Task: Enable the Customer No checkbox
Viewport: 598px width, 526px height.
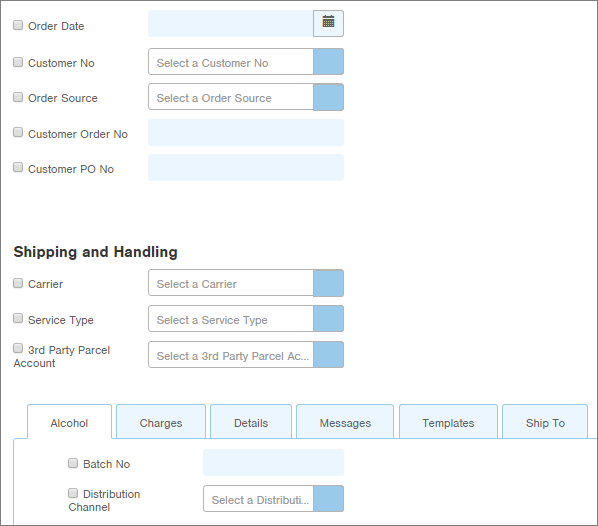Action: point(18,62)
